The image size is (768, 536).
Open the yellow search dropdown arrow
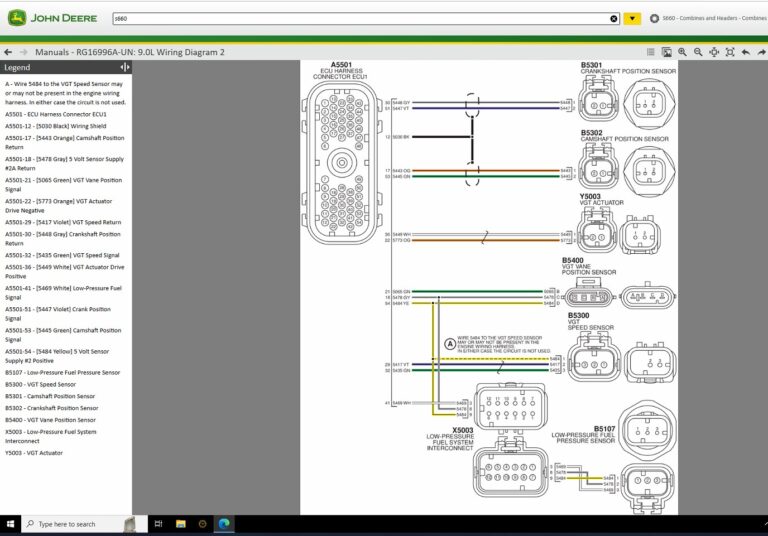click(x=632, y=18)
